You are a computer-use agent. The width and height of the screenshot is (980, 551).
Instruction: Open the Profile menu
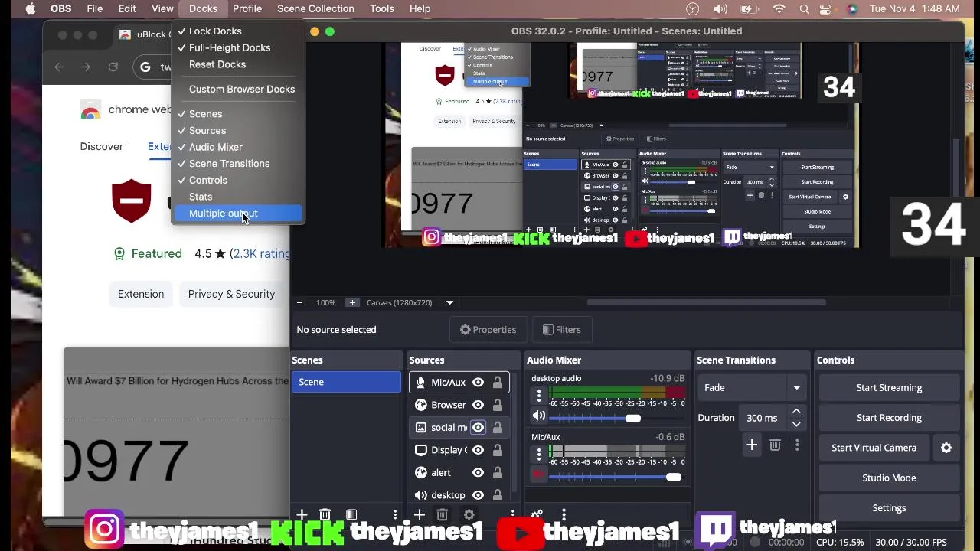(x=247, y=8)
